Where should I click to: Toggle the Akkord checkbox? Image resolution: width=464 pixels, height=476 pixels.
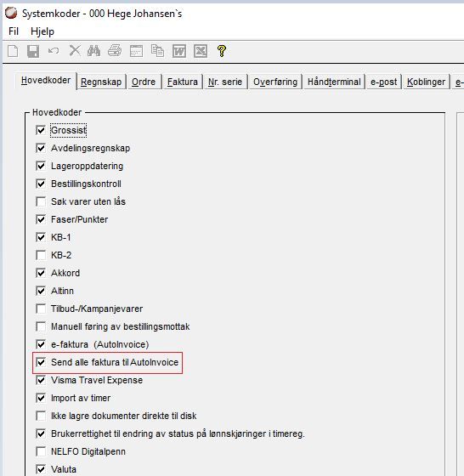click(41, 273)
